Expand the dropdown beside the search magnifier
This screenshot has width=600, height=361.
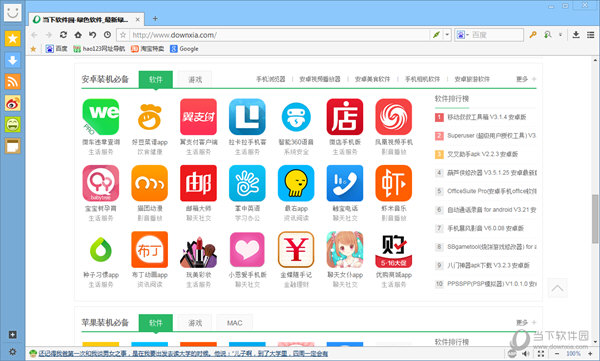pyautogui.click(x=560, y=35)
